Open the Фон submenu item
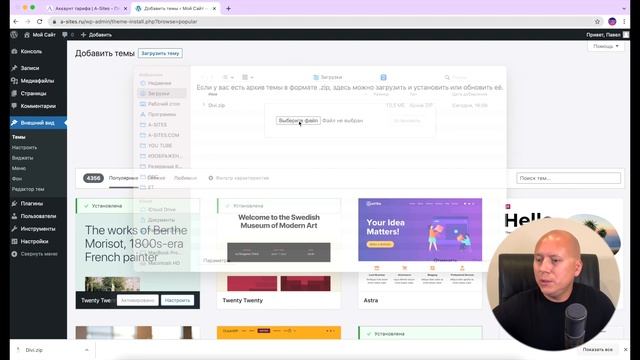 [x=17, y=178]
